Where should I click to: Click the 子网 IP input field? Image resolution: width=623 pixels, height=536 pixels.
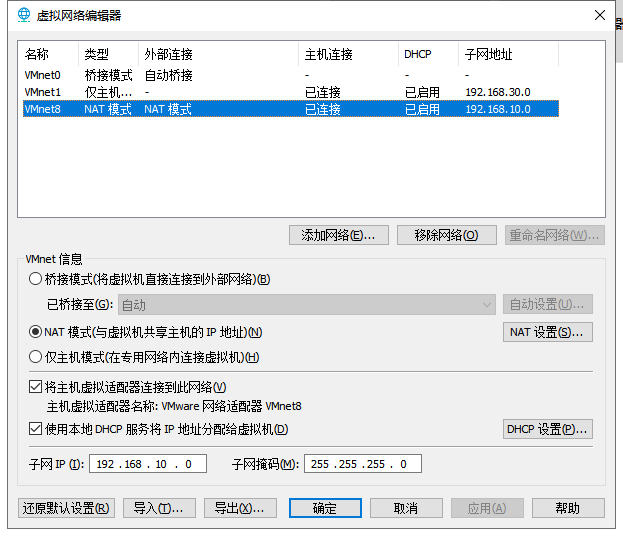[x=148, y=464]
